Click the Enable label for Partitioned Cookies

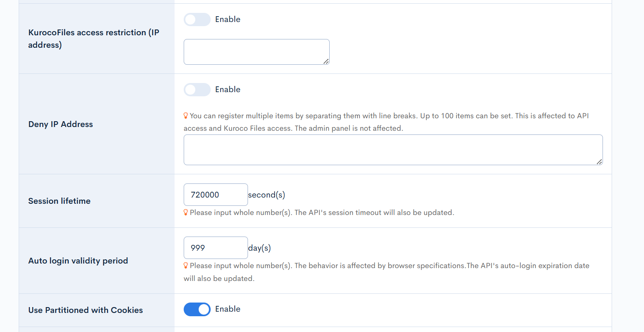pos(228,309)
